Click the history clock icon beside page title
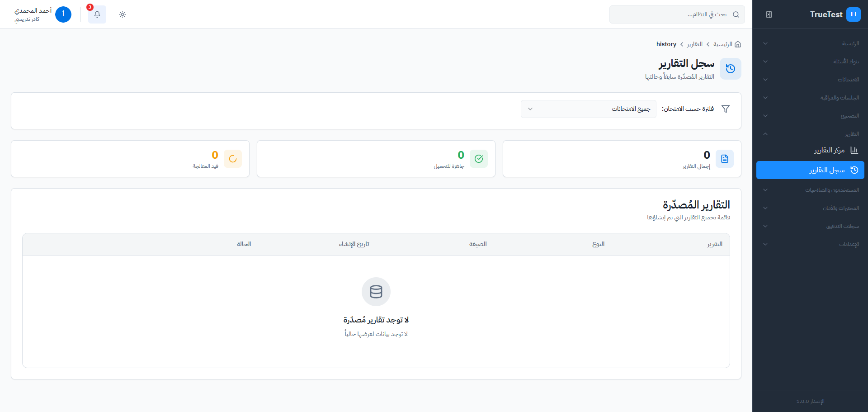 tap(730, 69)
